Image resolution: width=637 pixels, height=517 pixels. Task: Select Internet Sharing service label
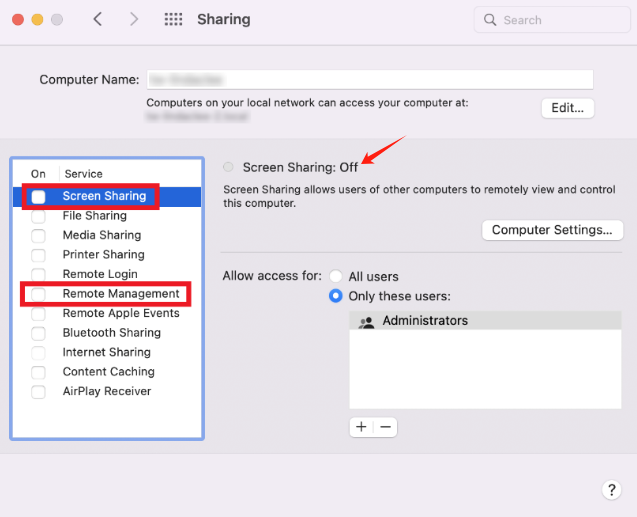(x=106, y=352)
